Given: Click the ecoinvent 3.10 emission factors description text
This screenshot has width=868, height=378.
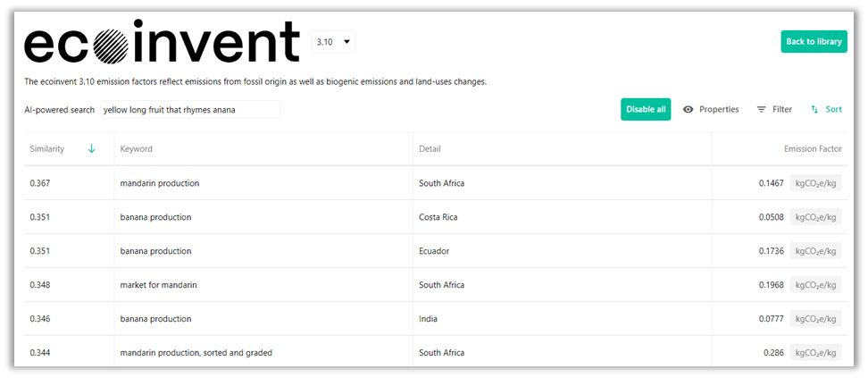Looking at the screenshot, I should coord(255,82).
